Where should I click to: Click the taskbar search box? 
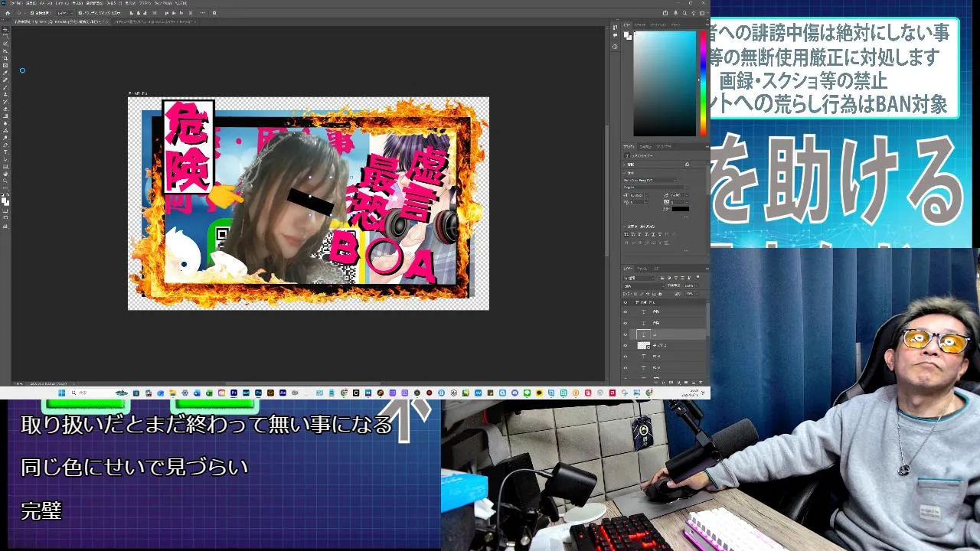(98, 393)
